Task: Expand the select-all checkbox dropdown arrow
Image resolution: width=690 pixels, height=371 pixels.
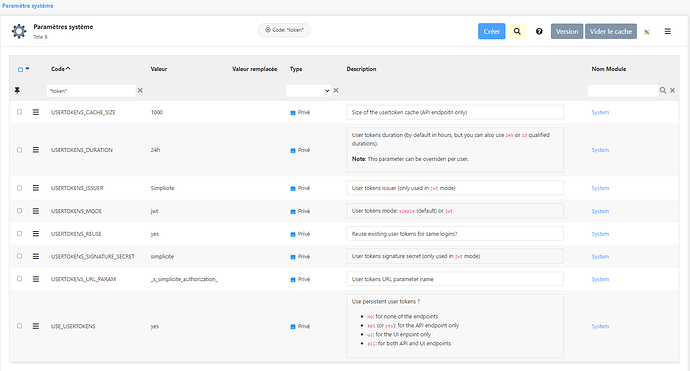Action: tap(27, 69)
